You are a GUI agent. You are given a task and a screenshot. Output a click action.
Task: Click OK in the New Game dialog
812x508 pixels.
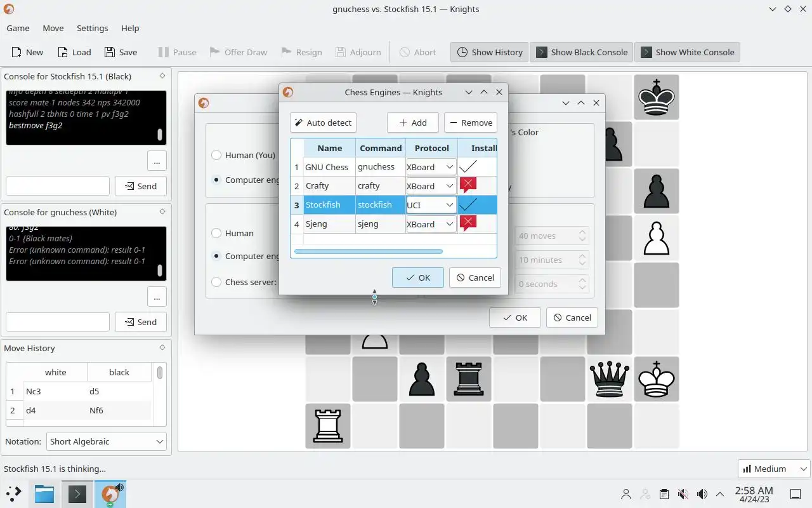pos(515,317)
